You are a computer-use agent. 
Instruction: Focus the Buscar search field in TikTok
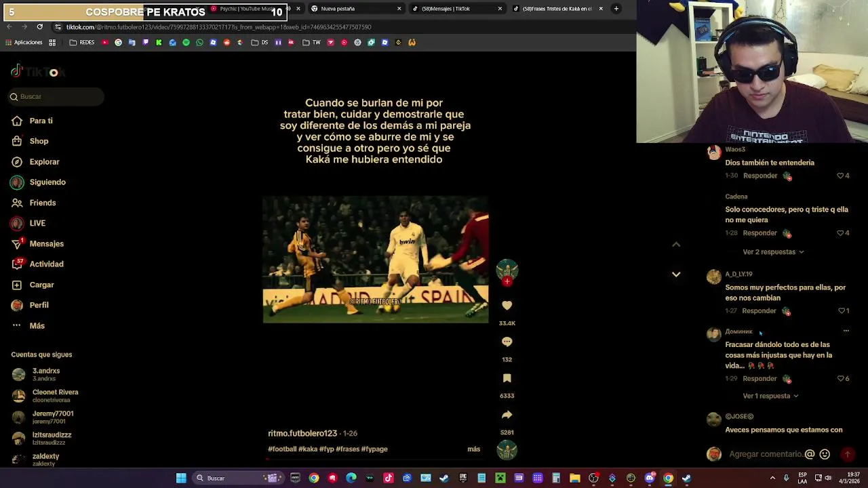[56, 97]
